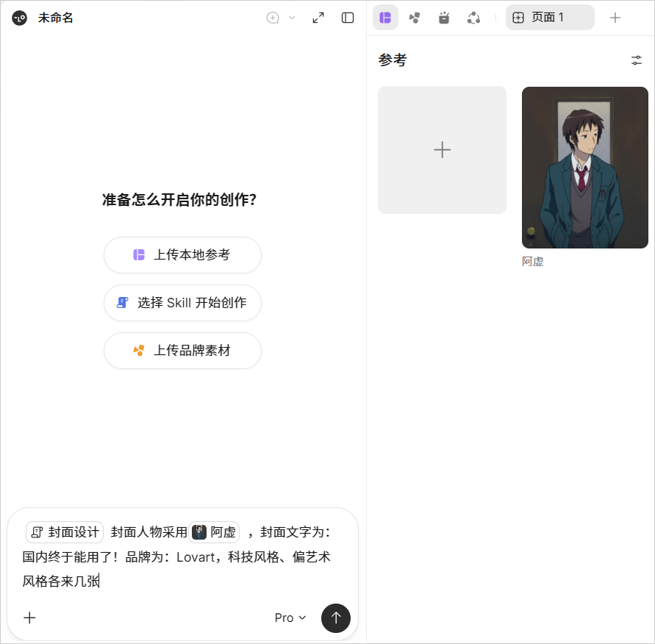655x644 pixels.
Task: Select the purple reference panel tab icon
Action: [385, 18]
